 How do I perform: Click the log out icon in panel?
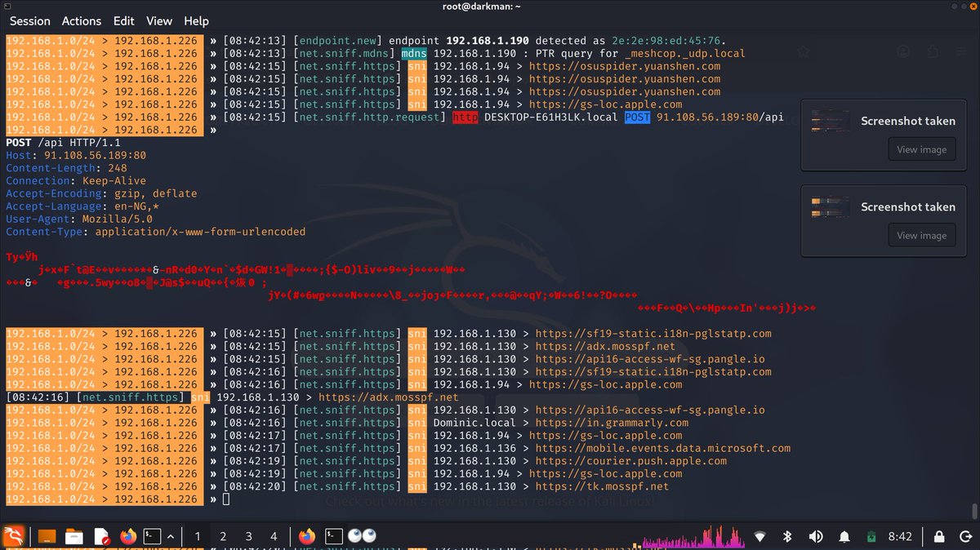click(964, 536)
